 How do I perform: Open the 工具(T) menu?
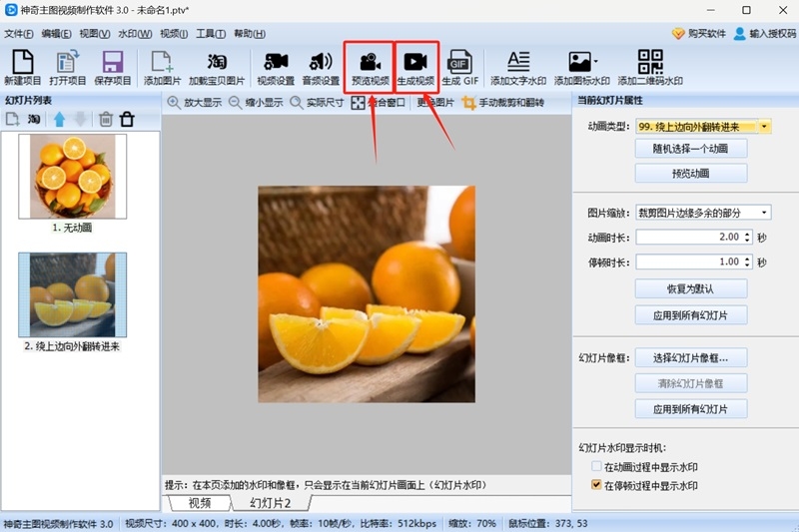pos(211,34)
